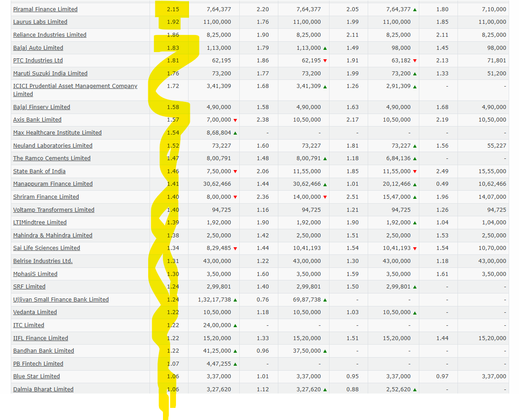The height and width of the screenshot is (420, 519).
Task: Click green up arrow beside 30,62,466
Action: 325,184
